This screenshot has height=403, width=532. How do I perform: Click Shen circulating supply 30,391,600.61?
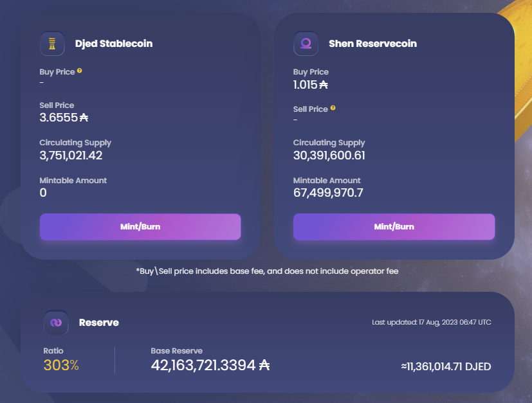(x=329, y=156)
